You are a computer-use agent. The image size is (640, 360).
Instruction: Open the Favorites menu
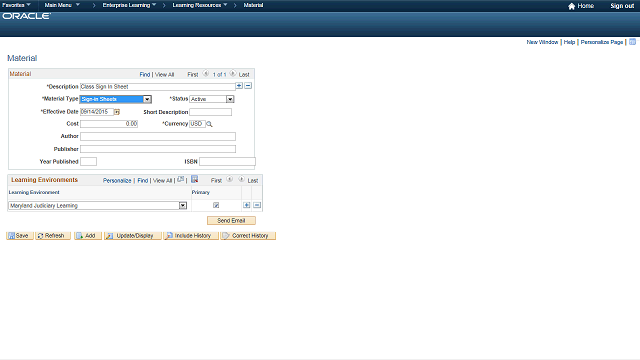click(x=16, y=5)
